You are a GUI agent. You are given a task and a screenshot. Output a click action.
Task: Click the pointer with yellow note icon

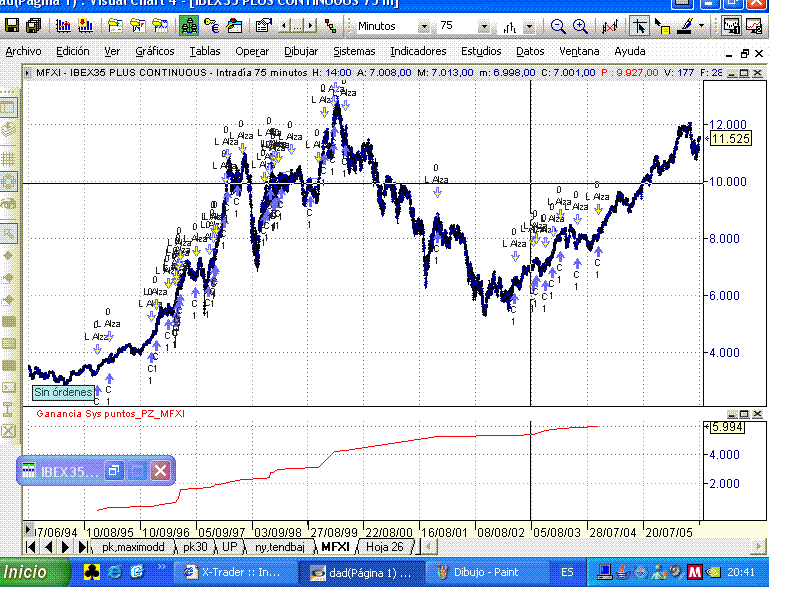[662, 26]
